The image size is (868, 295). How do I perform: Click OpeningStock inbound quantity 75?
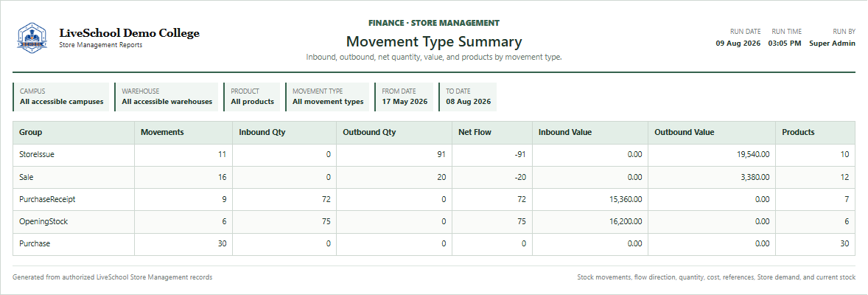tap(326, 221)
